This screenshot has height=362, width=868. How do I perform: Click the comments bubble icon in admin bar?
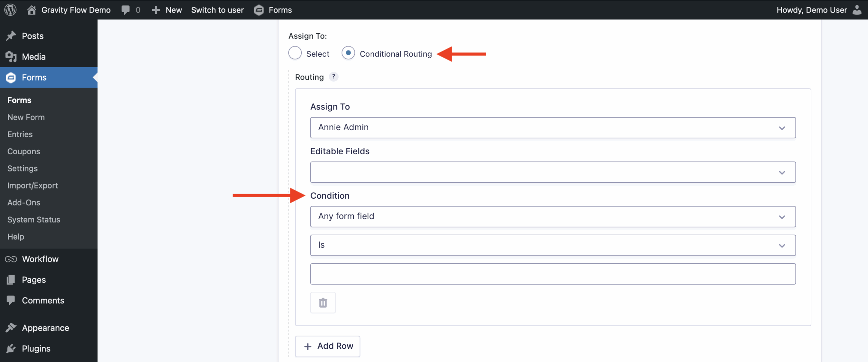point(125,10)
